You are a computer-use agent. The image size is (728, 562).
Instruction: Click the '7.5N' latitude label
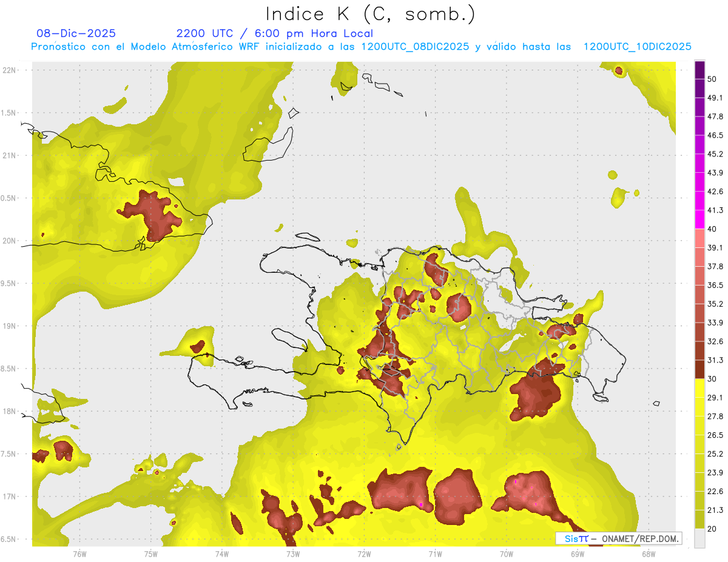point(8,455)
